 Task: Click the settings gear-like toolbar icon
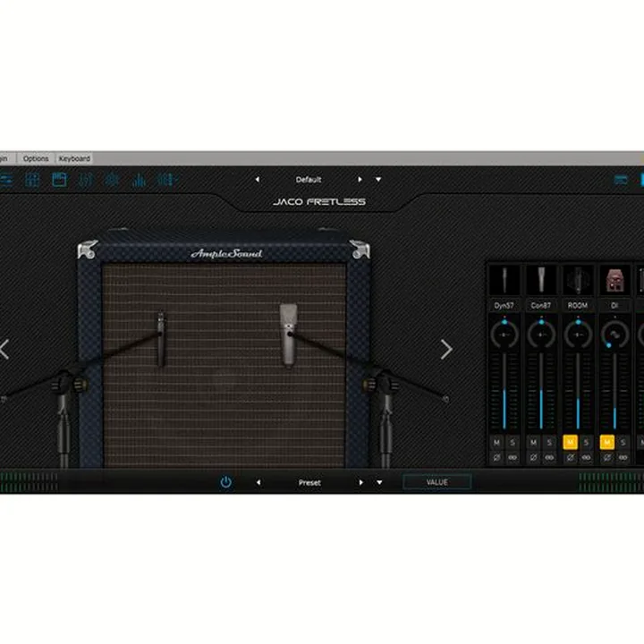(112, 180)
